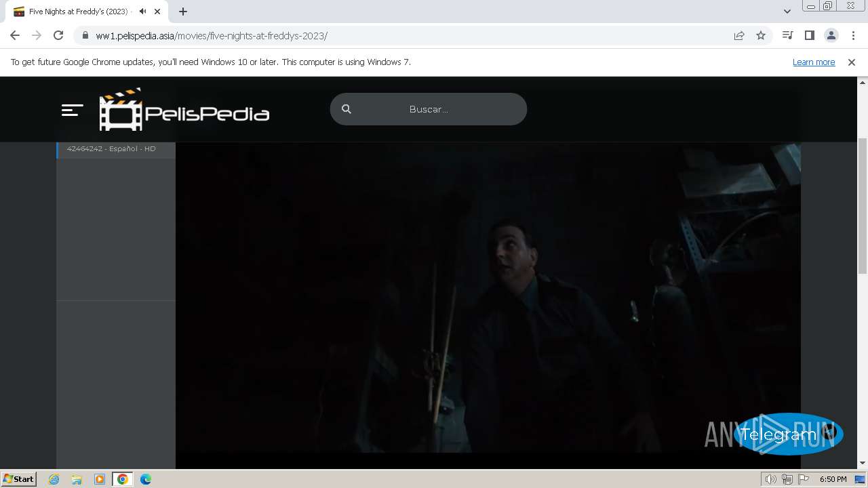
Task: Select the 42464242 - Español - HD server
Action: point(116,148)
